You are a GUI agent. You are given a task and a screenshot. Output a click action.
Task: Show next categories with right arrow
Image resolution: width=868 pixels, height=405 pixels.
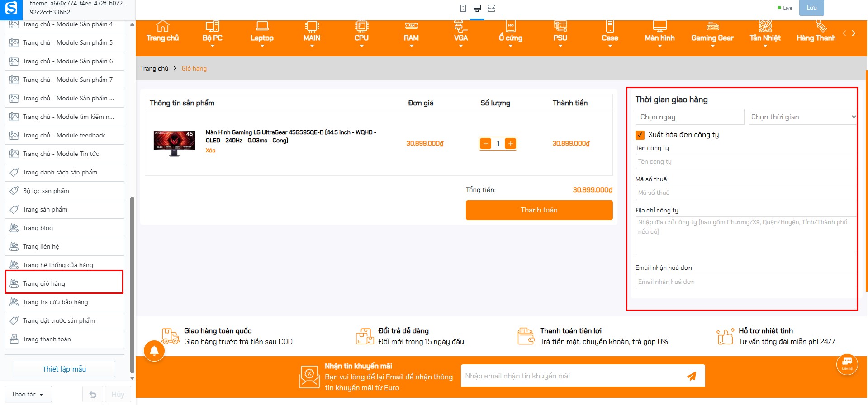click(x=854, y=33)
